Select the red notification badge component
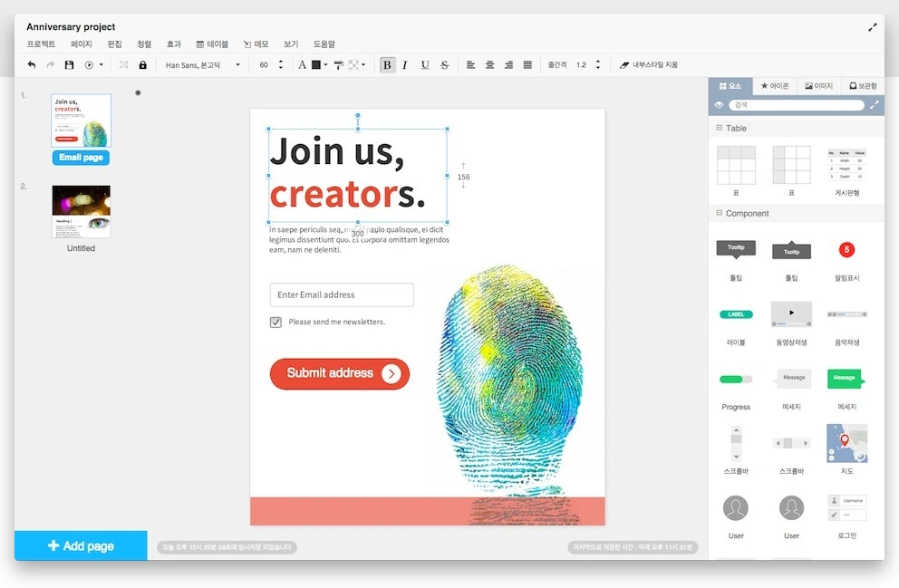Screen dimensions: 899x588 pyautogui.click(x=846, y=249)
